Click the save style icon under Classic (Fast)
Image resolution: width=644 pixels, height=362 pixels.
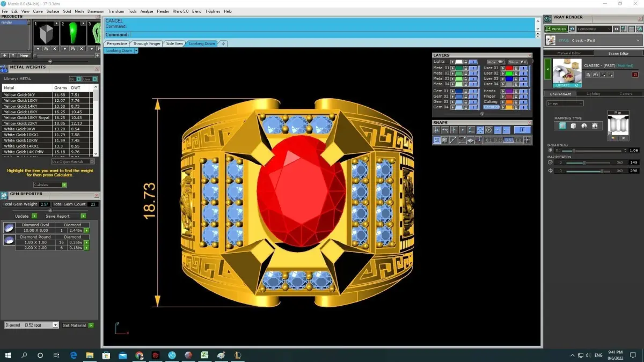point(588,75)
